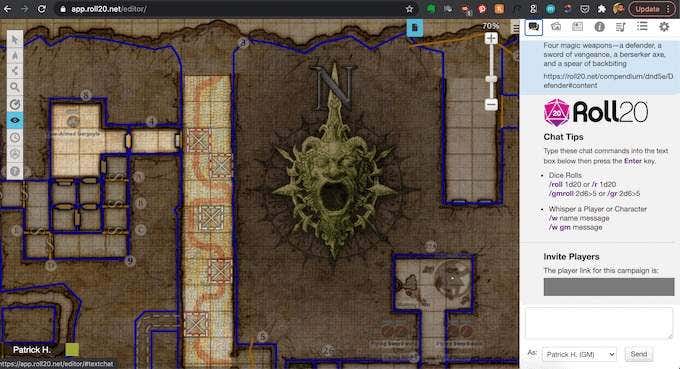Select the Ruler measure tool
This screenshot has height=369, width=680.
pyautogui.click(x=15, y=104)
